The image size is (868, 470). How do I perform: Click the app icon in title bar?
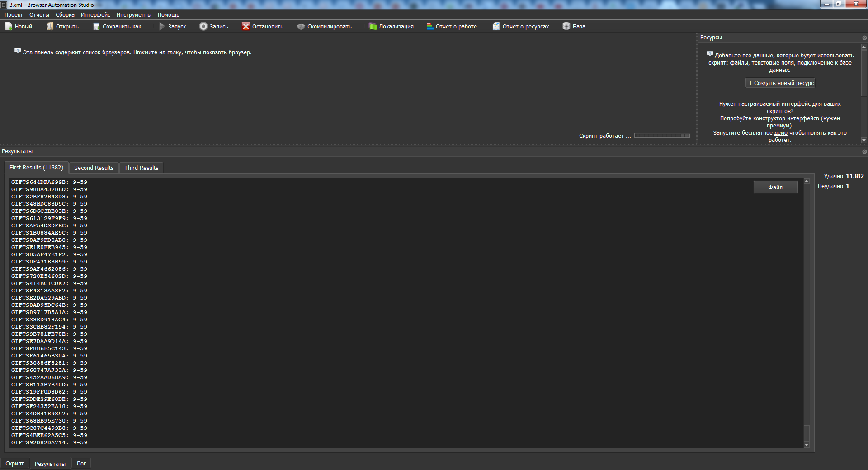(4, 5)
